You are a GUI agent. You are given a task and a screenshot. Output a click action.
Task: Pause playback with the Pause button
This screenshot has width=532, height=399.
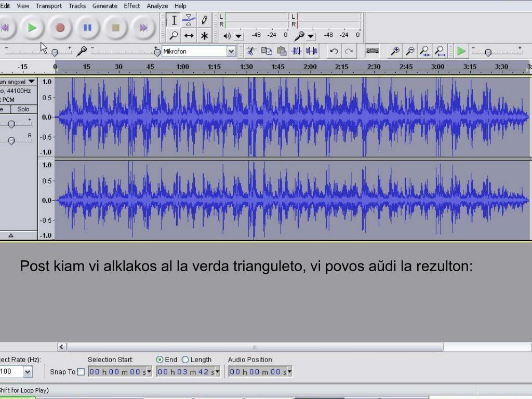(87, 28)
